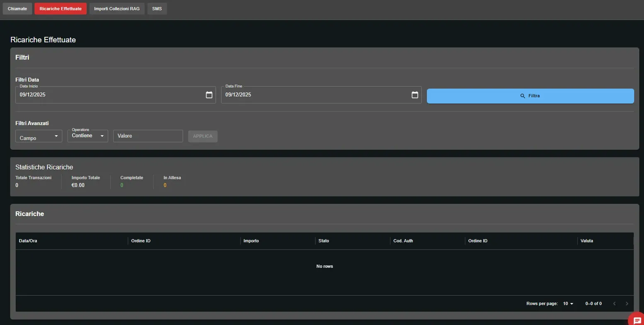Open the Data Inizio calendar picker icon
This screenshot has height=325, width=644.
click(x=209, y=95)
